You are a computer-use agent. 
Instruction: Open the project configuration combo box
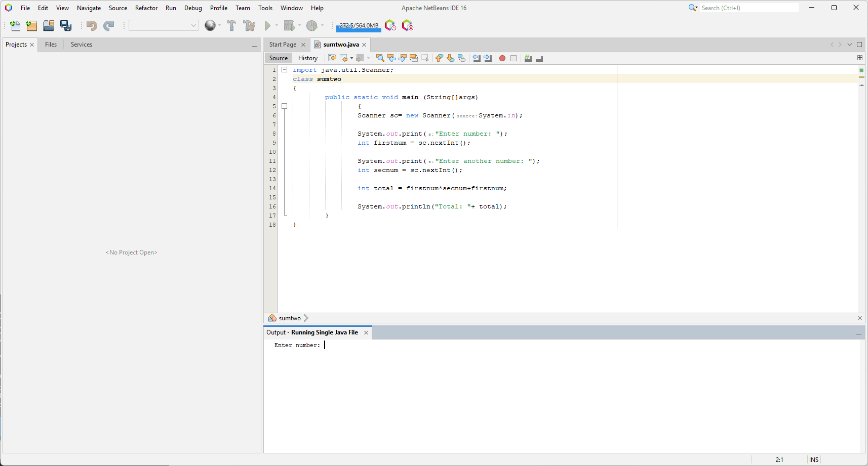point(164,26)
